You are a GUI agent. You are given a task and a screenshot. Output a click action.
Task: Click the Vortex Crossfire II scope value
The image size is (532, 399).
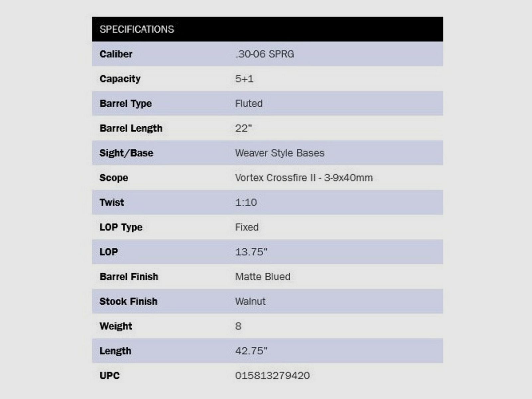304,178
